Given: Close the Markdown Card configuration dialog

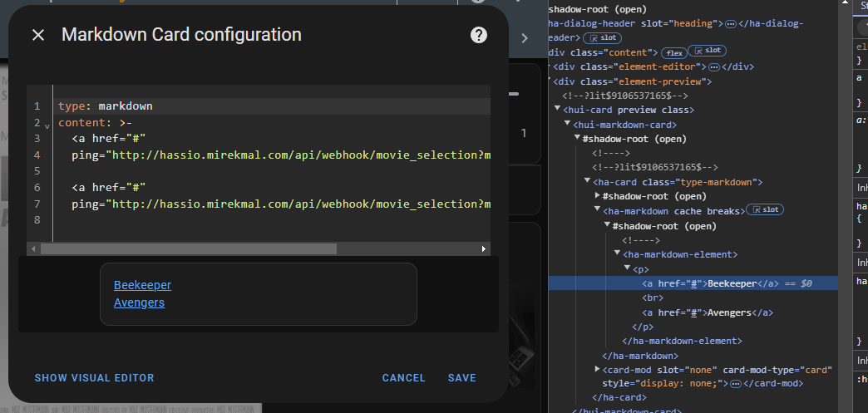Looking at the screenshot, I should click(37, 35).
